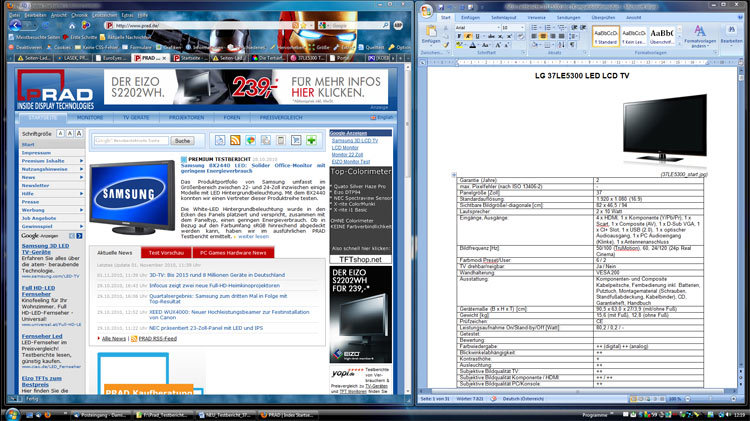Apply the highlight color yellow swatch button
The image size is (750, 421).
pos(459,45)
